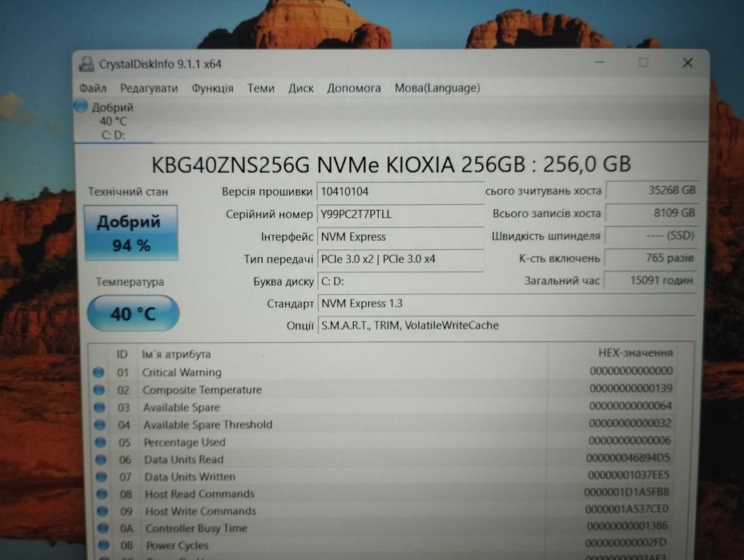Select the Host Read Commands attribute name
Screen dimensions: 744x560
point(199,494)
